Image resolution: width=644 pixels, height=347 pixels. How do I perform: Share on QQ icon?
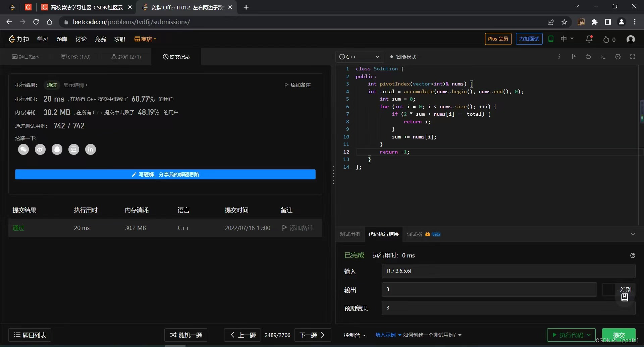(x=57, y=149)
